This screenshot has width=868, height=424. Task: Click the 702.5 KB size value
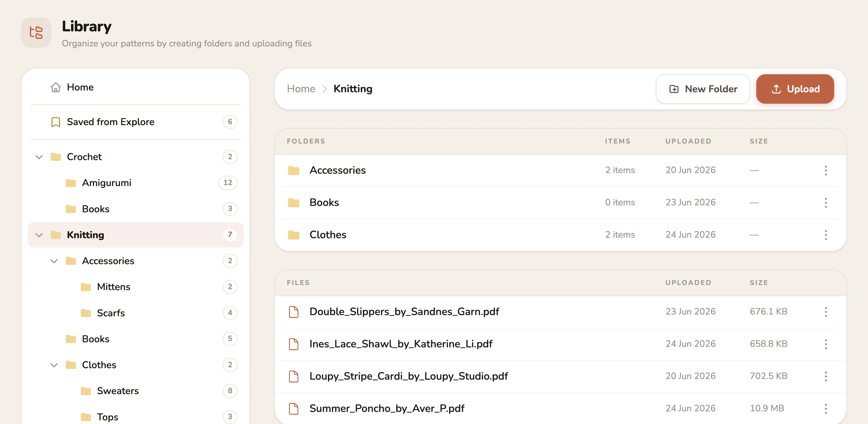click(768, 376)
